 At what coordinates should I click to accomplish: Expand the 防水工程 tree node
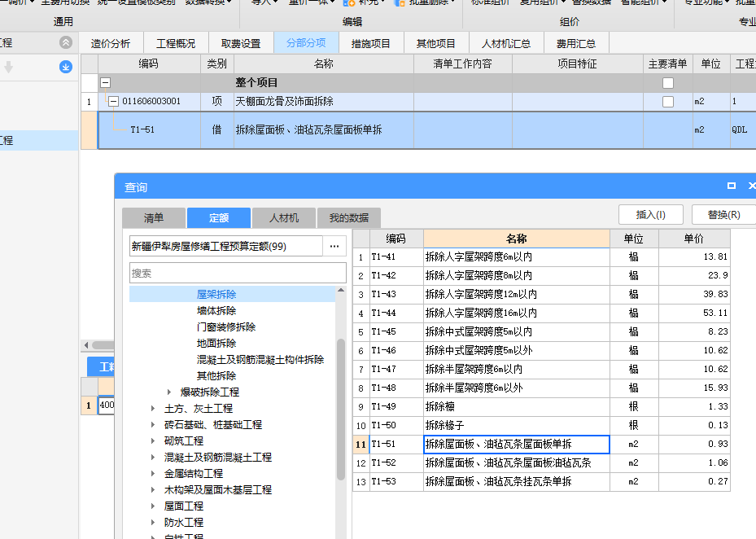[153, 522]
